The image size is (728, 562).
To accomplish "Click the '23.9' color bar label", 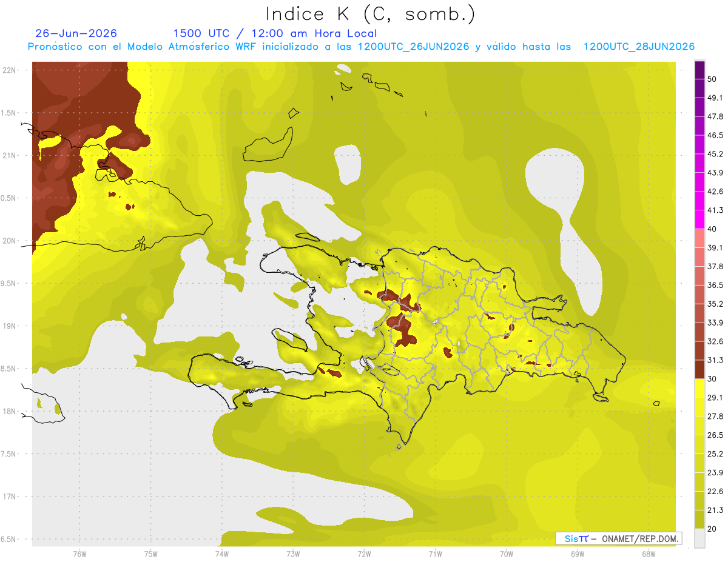I will (715, 473).
